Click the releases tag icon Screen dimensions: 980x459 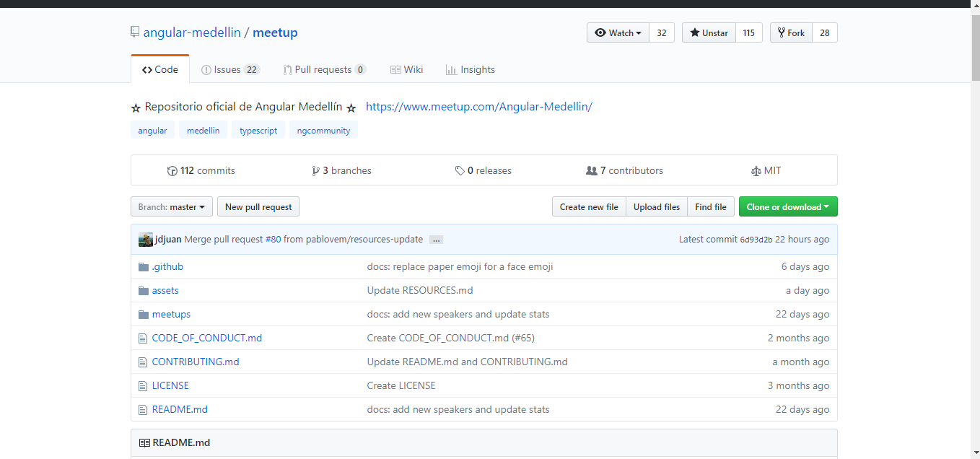[460, 171]
